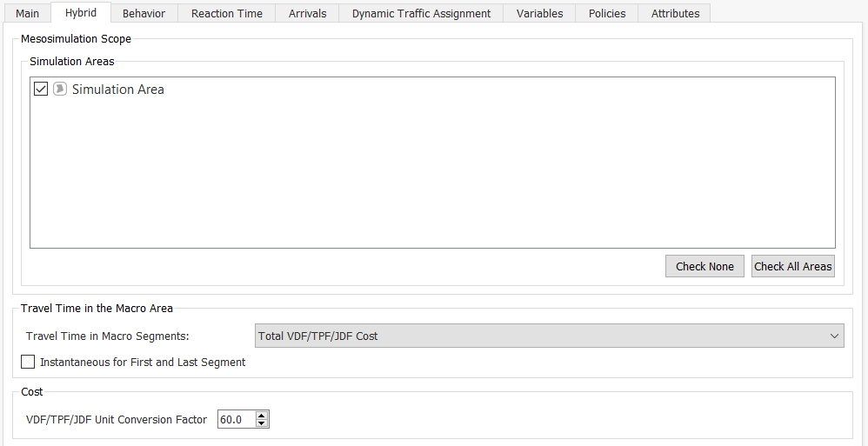Image resolution: width=868 pixels, height=446 pixels.
Task: Switch to the Main tab
Action: (27, 13)
